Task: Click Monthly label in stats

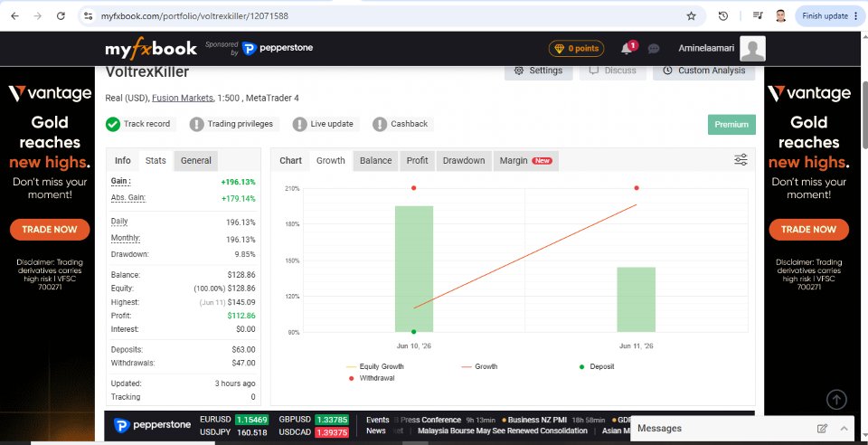Action: coord(125,239)
